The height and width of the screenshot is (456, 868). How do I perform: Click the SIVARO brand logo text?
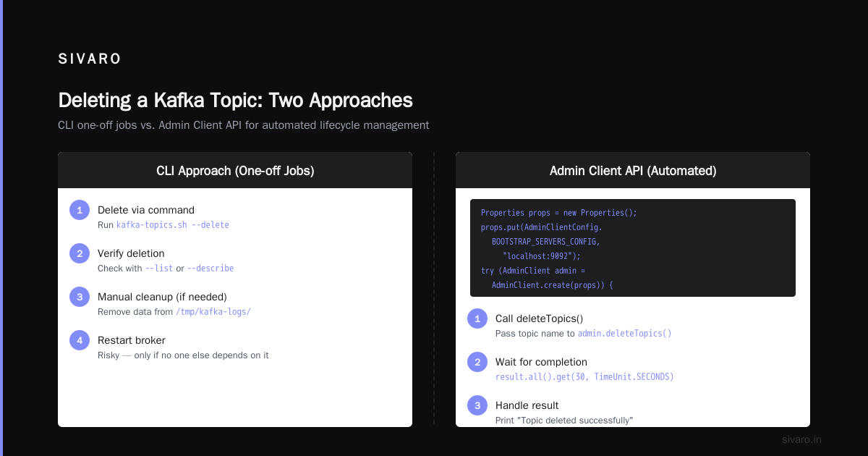coord(90,59)
